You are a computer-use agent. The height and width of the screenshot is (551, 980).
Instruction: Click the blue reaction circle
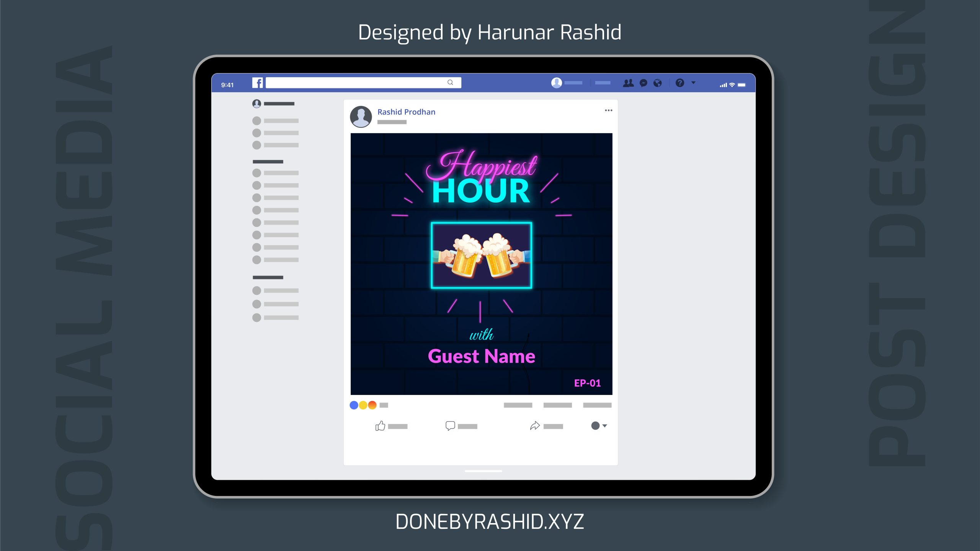point(354,405)
